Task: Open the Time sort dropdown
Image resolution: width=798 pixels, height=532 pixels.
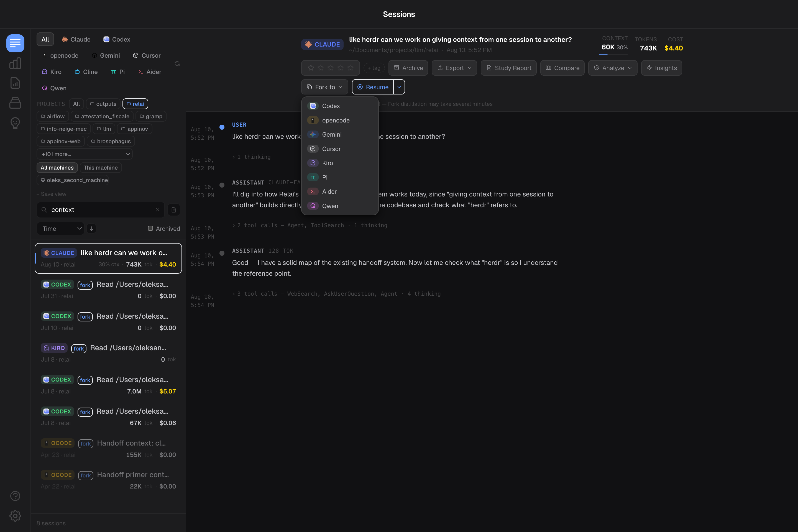Action: [60, 229]
